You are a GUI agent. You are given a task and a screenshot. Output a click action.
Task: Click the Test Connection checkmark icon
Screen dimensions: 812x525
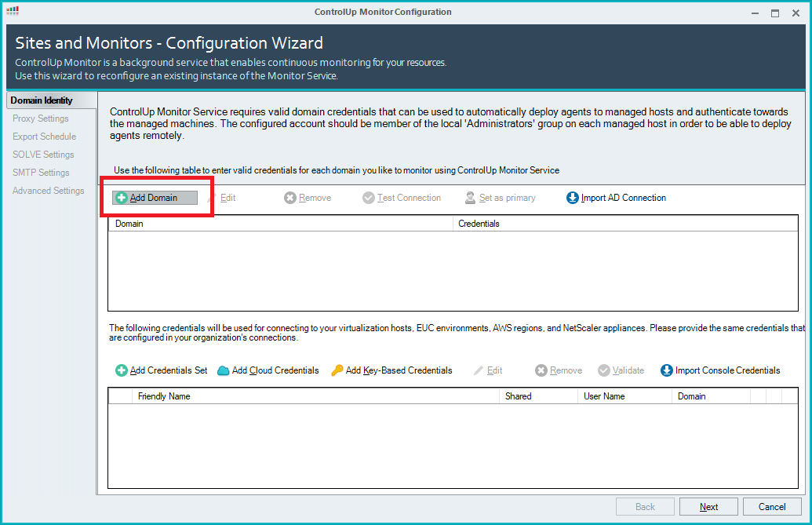tap(369, 198)
